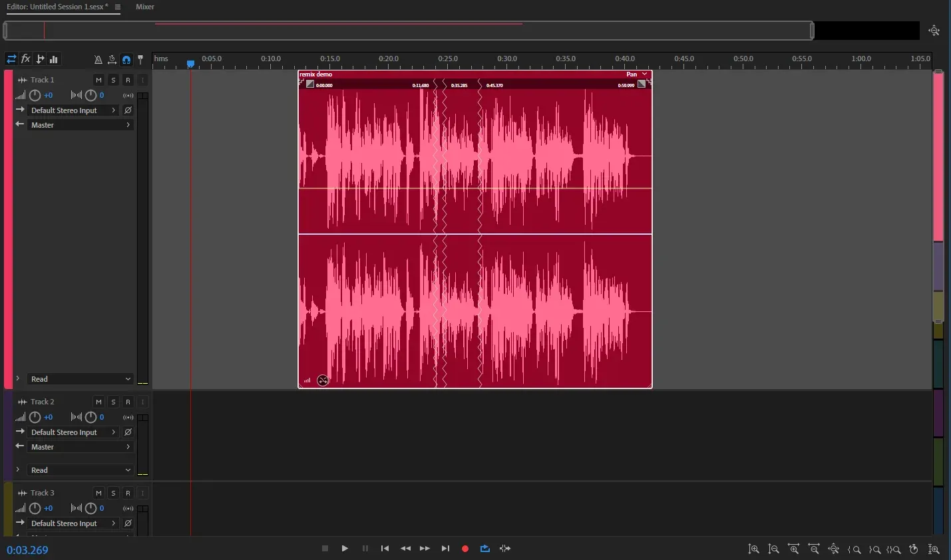Switch to the Mixer tab
Image resolution: width=951 pixels, height=560 pixels.
[x=145, y=7]
